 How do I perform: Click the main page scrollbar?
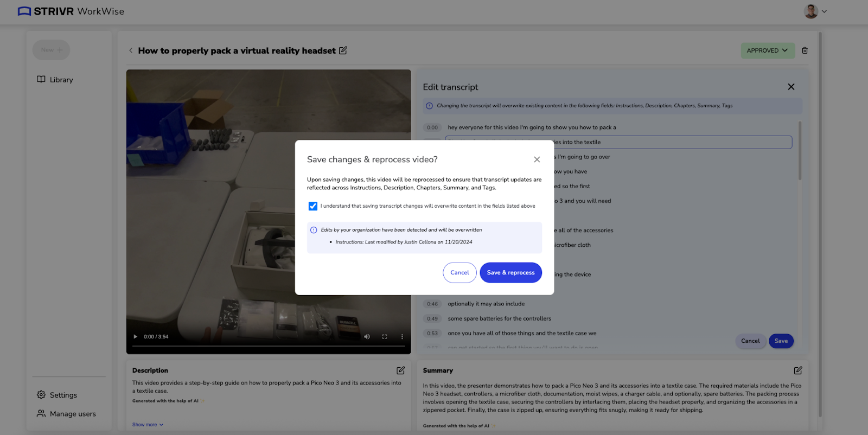pyautogui.click(x=820, y=224)
